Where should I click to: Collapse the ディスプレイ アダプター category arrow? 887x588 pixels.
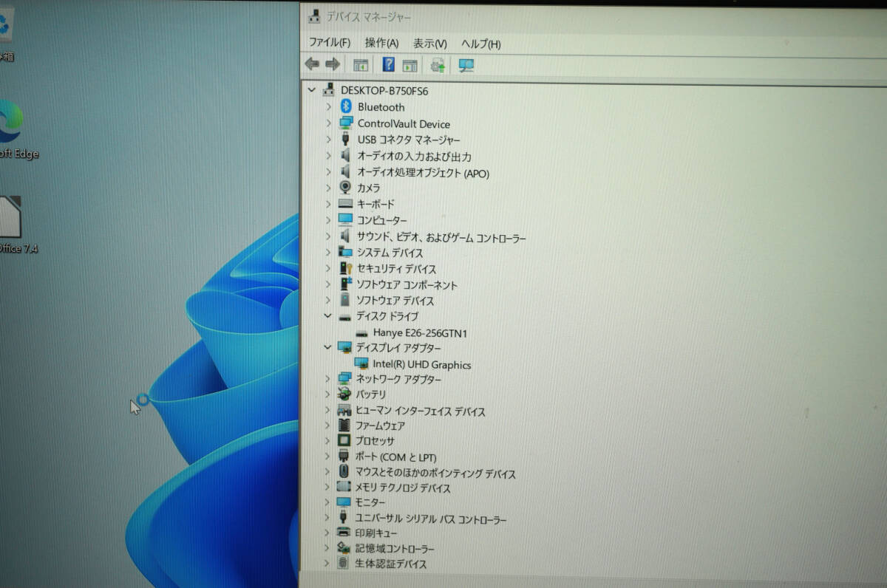tap(328, 346)
